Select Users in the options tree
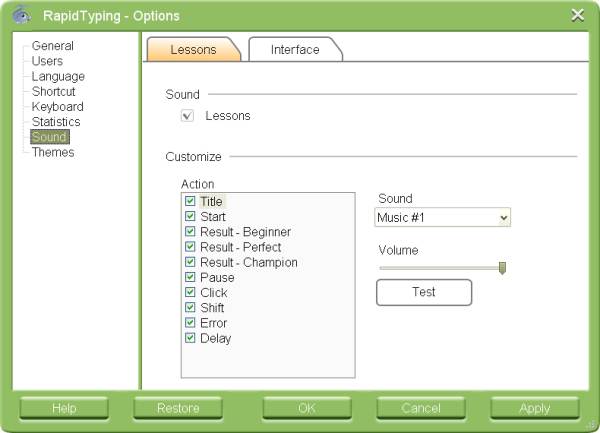The width and height of the screenshot is (600, 433). (47, 61)
